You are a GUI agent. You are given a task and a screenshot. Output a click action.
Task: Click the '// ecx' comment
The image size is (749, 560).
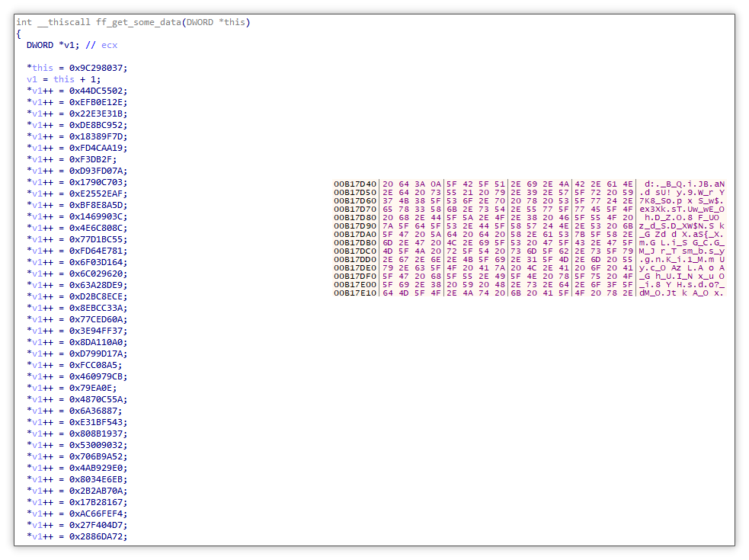coord(101,46)
